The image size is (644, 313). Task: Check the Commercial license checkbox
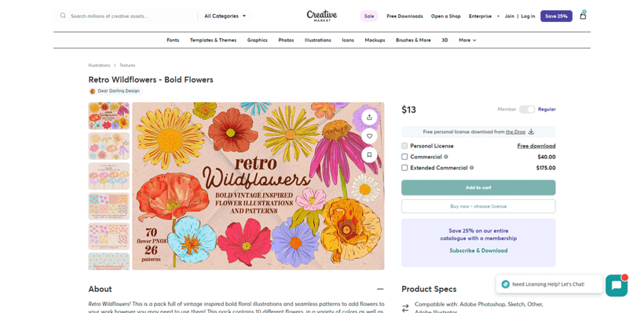404,156
